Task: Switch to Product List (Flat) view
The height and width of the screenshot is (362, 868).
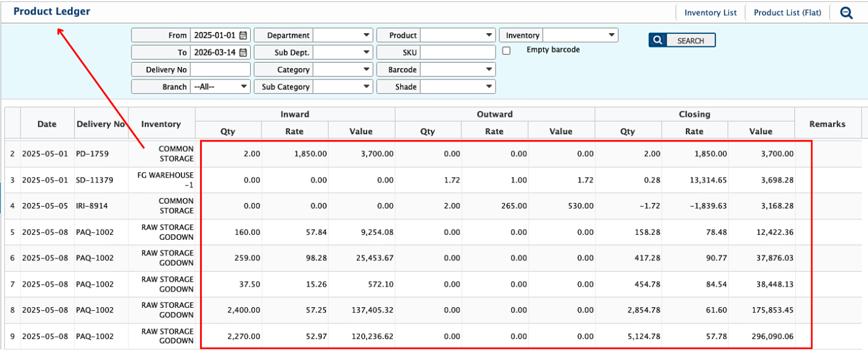Action: (787, 13)
